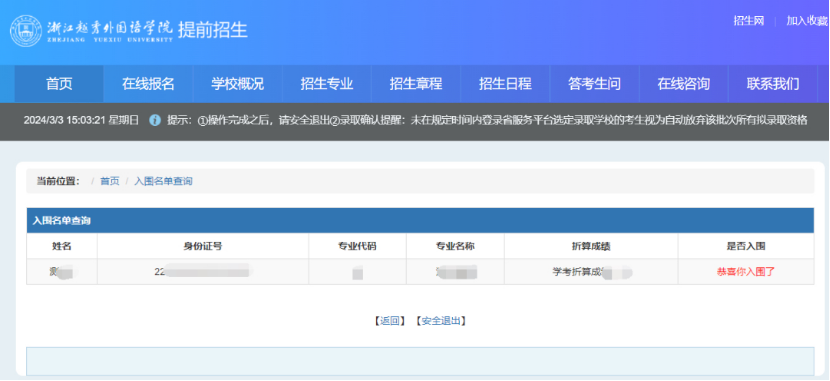
Task: Go to 联系我们 in the nav bar
Action: point(773,84)
